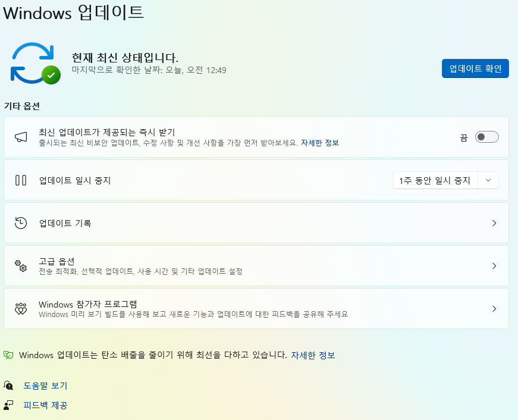The image size is (518, 420).
Task: Click the pause icon beside 업데이트 일시 중지
Action: [21, 180]
